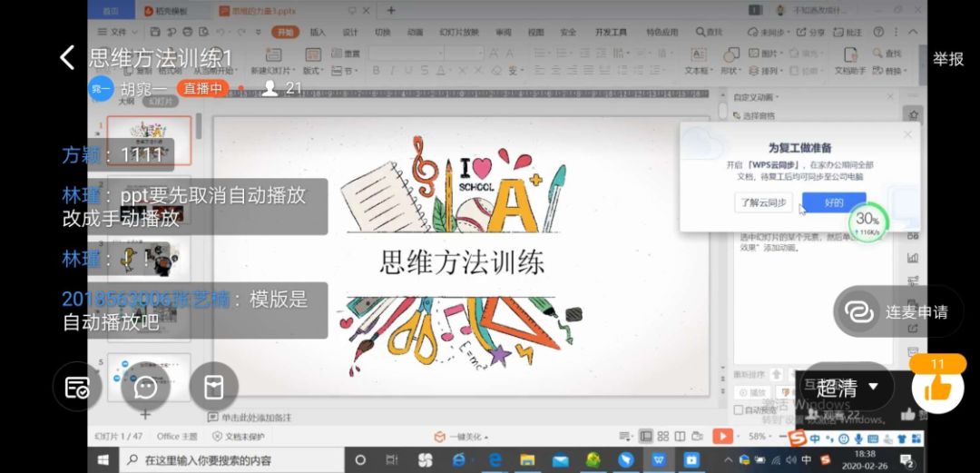Open the 插入 ribbon tab
Viewport: 980px width, 473px height.
pos(318,33)
